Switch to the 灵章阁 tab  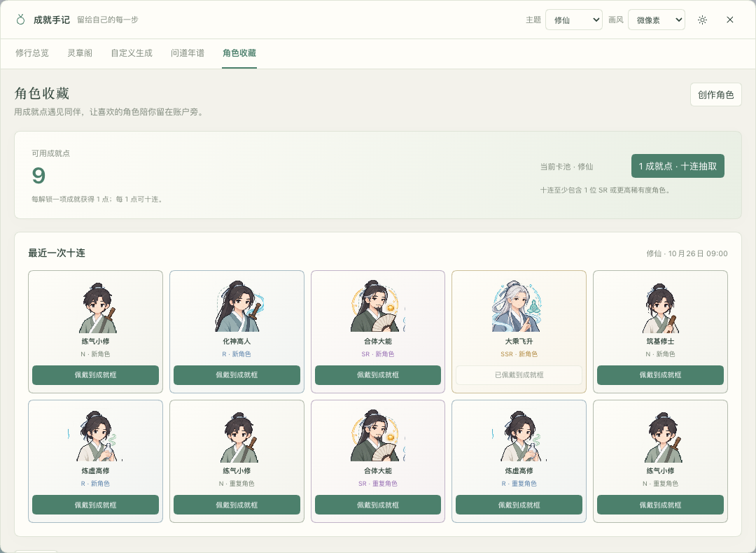[x=80, y=53]
